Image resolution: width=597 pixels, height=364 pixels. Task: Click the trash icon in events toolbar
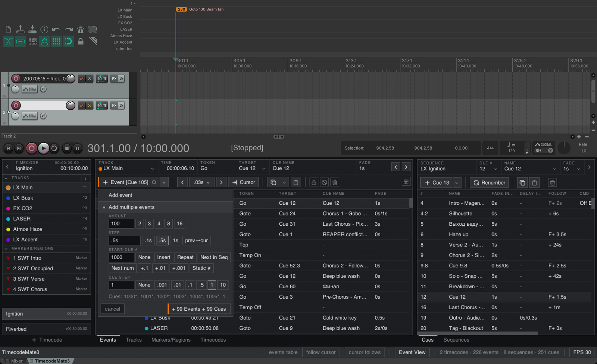coord(335,182)
